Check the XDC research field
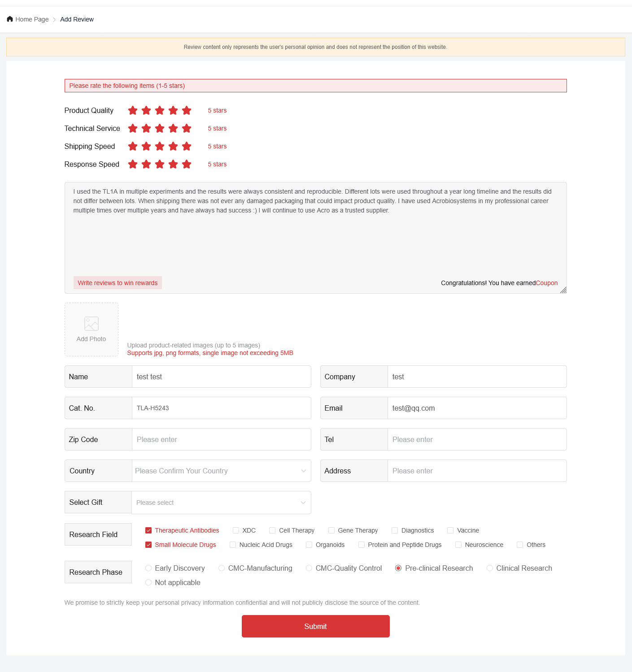 tap(236, 530)
